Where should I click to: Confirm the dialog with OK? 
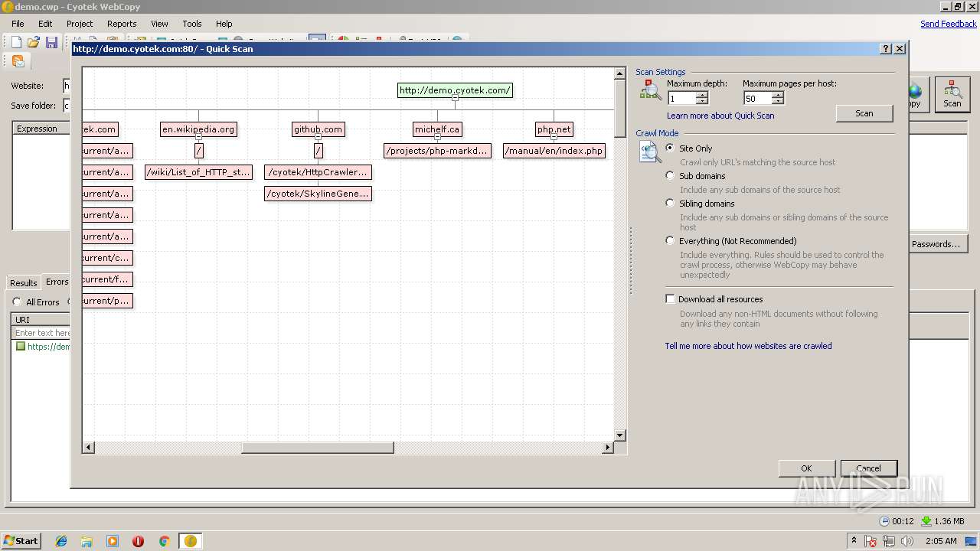(806, 468)
